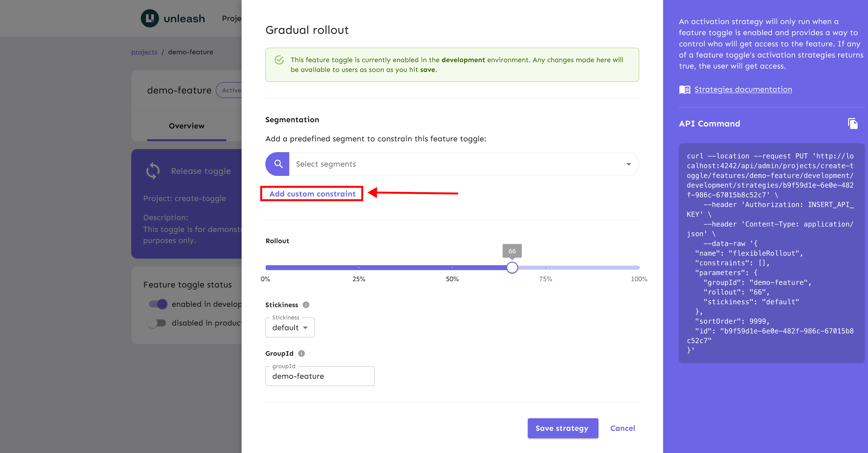The width and height of the screenshot is (868, 453).
Task: Expand the segments dropdown arrow
Action: coord(628,164)
